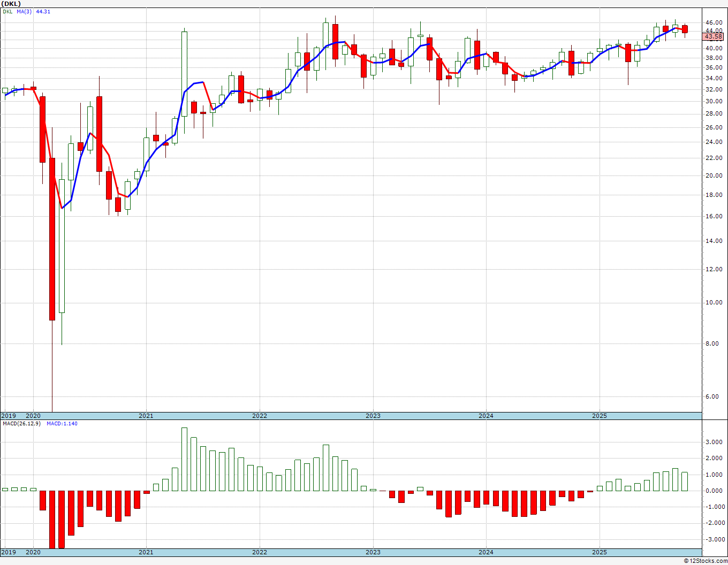The image size is (728, 565).
Task: Click the 34.00 price axis label
Action: pos(714,78)
